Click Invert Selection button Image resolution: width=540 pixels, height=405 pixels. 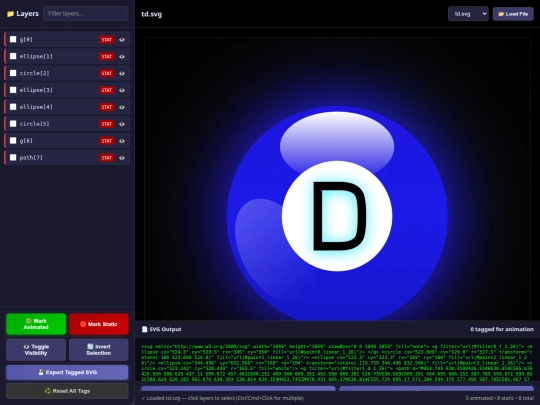tap(98, 350)
